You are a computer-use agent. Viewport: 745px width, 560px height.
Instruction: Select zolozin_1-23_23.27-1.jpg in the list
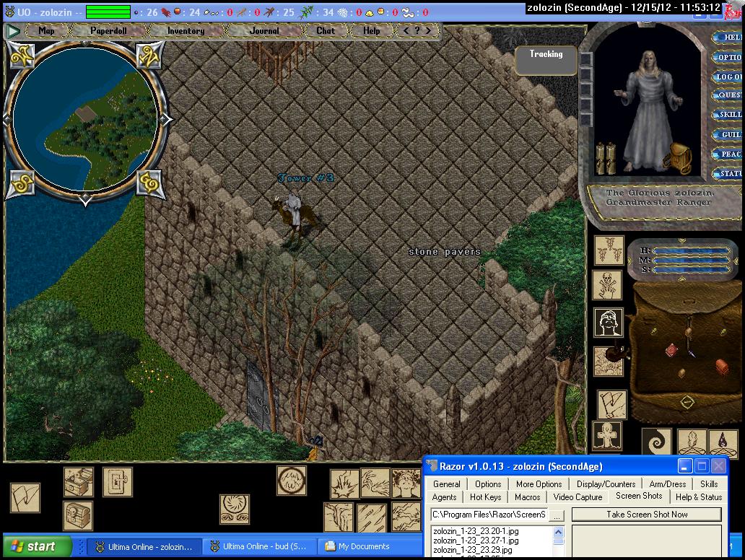click(475, 541)
